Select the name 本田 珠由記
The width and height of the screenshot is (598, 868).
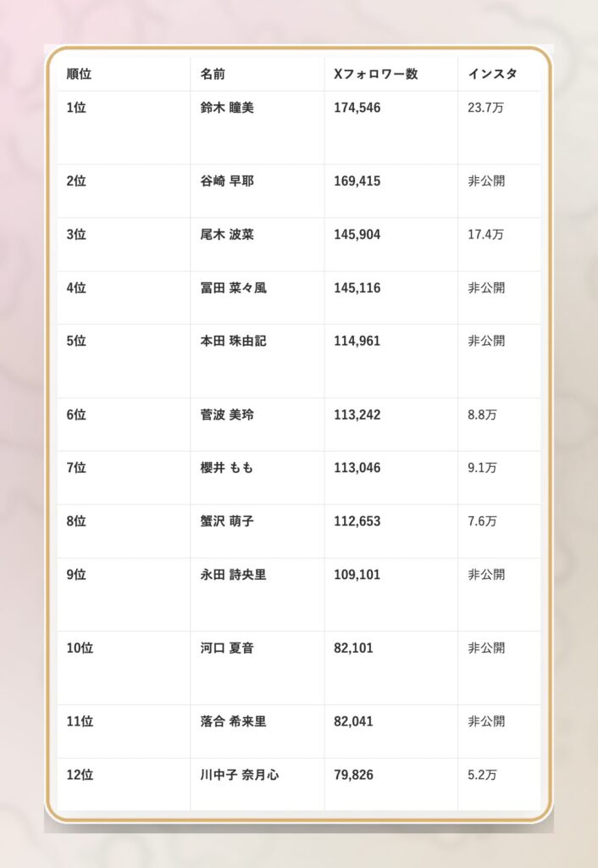tap(233, 342)
